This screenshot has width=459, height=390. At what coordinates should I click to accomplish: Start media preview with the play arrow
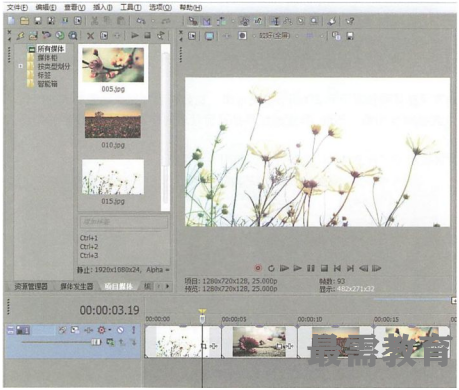coord(135,35)
